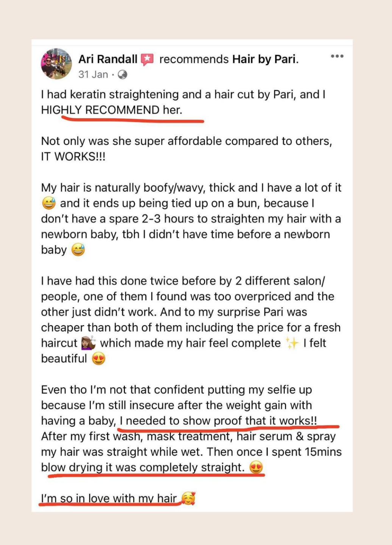This screenshot has height=545, width=392.
Task: Click the sweat-smile emoji after 'baby'
Action: point(78,250)
